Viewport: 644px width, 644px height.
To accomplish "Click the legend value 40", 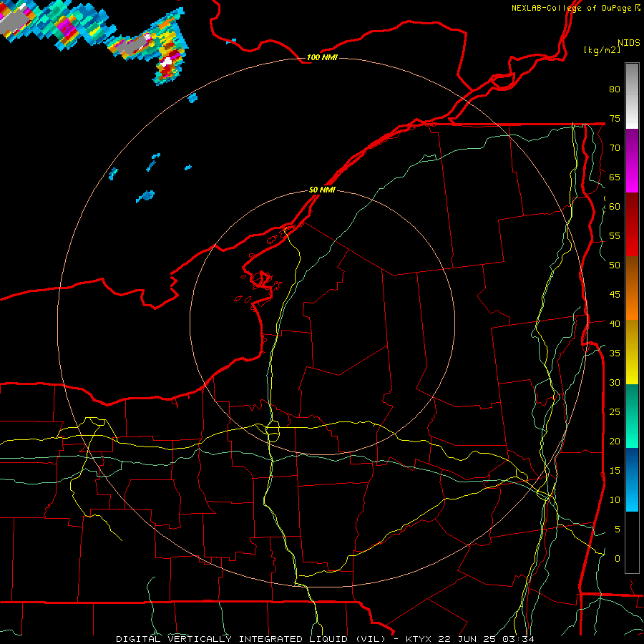I will coord(615,323).
